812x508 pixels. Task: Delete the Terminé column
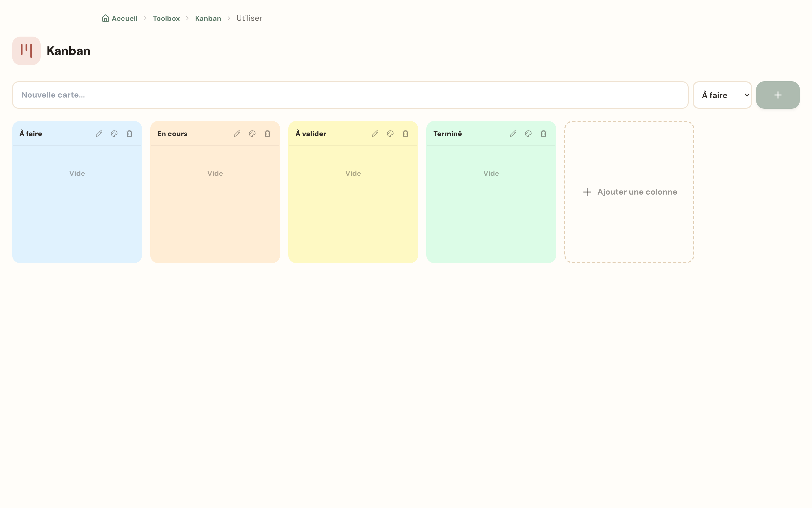pos(544,134)
